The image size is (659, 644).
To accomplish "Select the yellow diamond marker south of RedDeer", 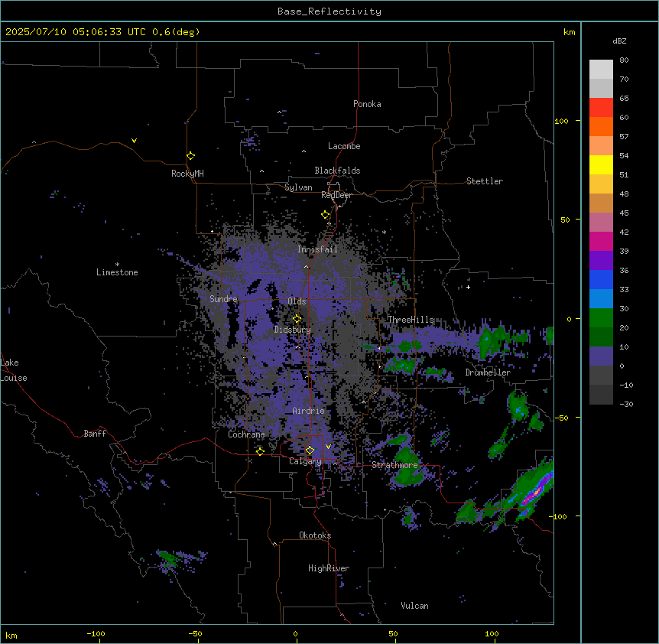I will coord(325,215).
